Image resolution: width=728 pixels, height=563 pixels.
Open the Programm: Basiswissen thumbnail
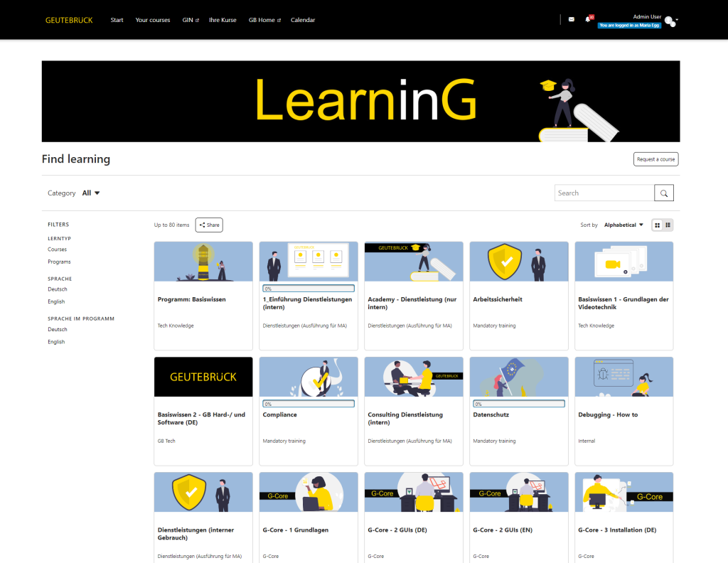(x=203, y=262)
